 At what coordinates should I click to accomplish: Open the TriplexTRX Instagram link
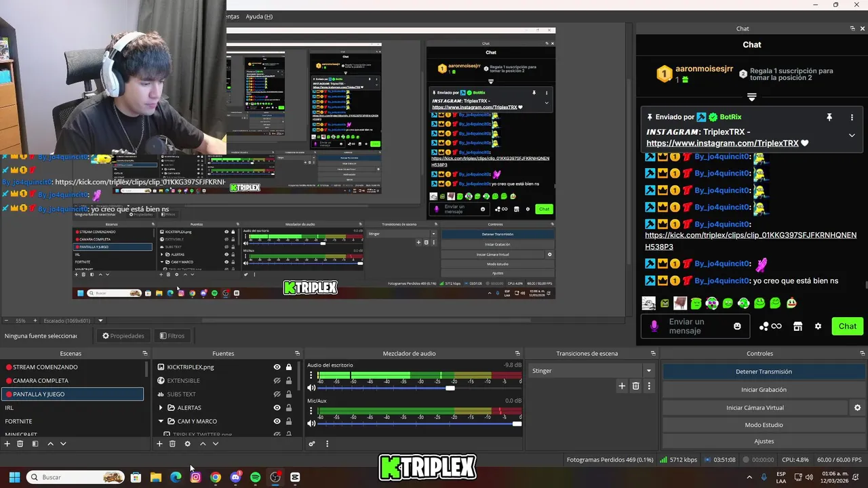(722, 143)
